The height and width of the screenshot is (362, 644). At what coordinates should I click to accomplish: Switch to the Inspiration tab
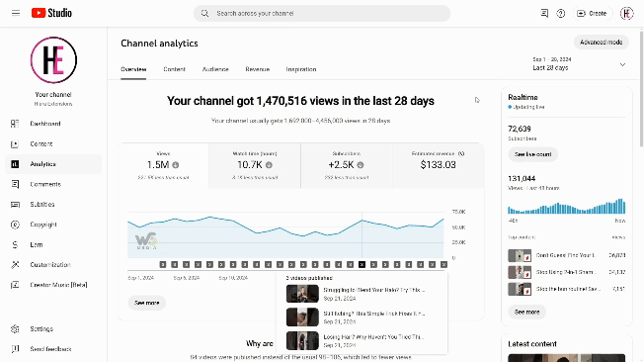click(x=301, y=69)
